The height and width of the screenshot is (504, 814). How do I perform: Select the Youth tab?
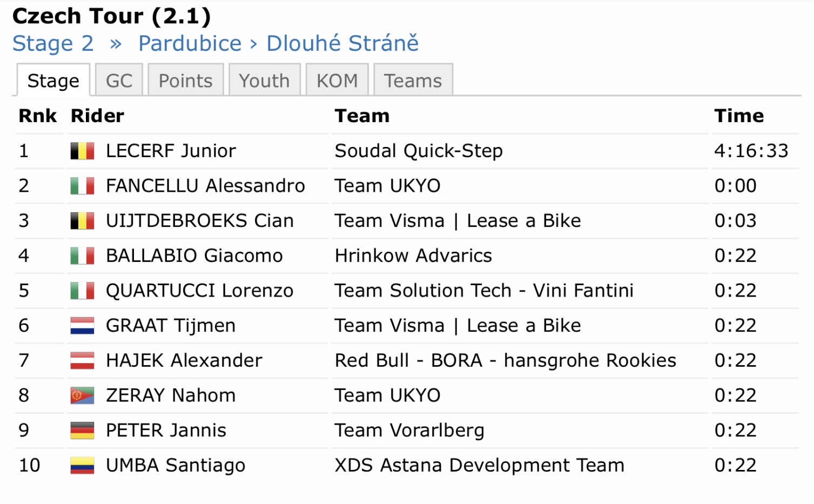coord(264,80)
